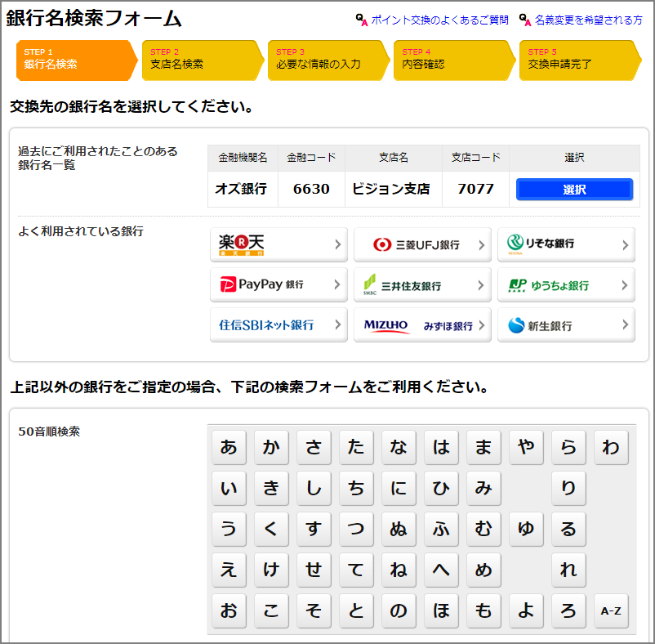Click the せ kana search key
This screenshot has width=655, height=644.
point(314,570)
